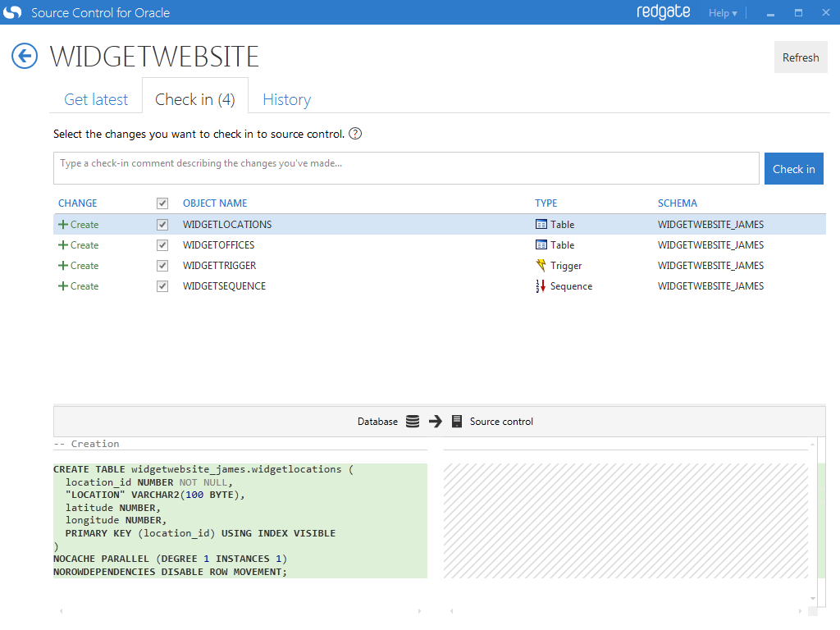Sort by the TYPE column header

tap(546, 203)
